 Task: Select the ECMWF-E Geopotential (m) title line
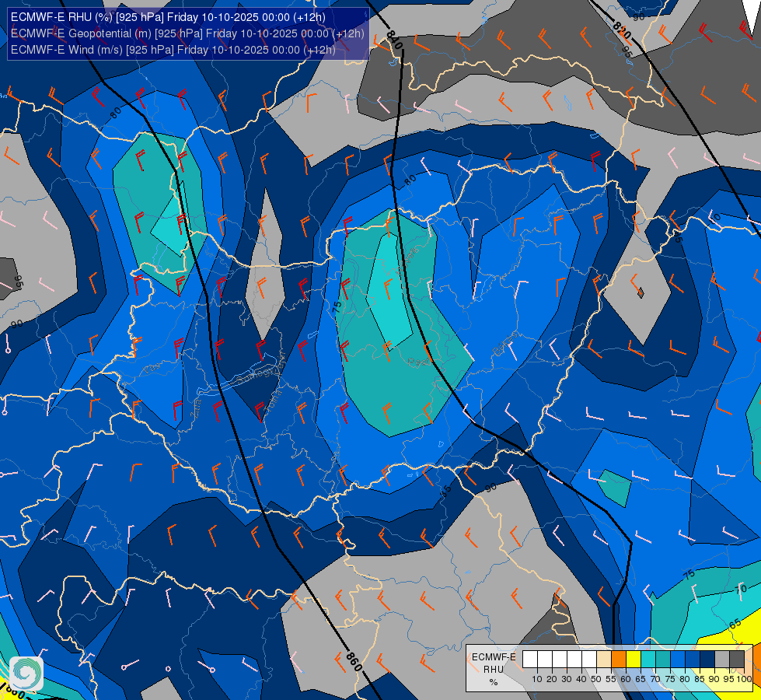click(187, 33)
